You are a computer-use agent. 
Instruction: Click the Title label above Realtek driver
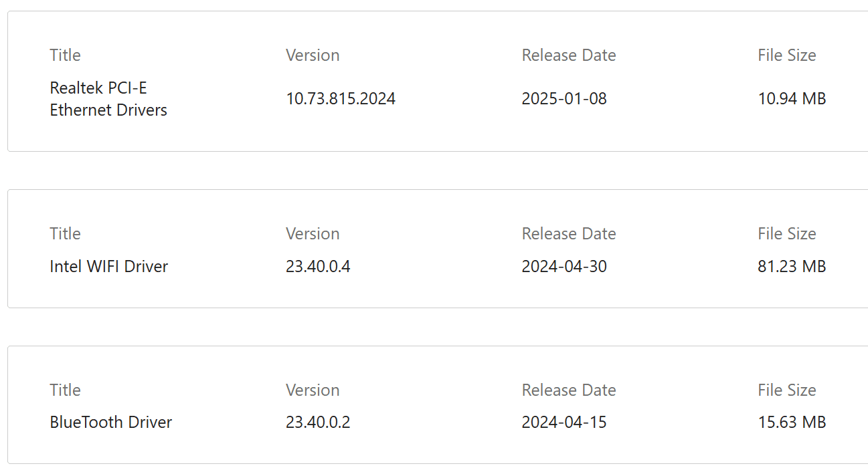click(x=65, y=55)
